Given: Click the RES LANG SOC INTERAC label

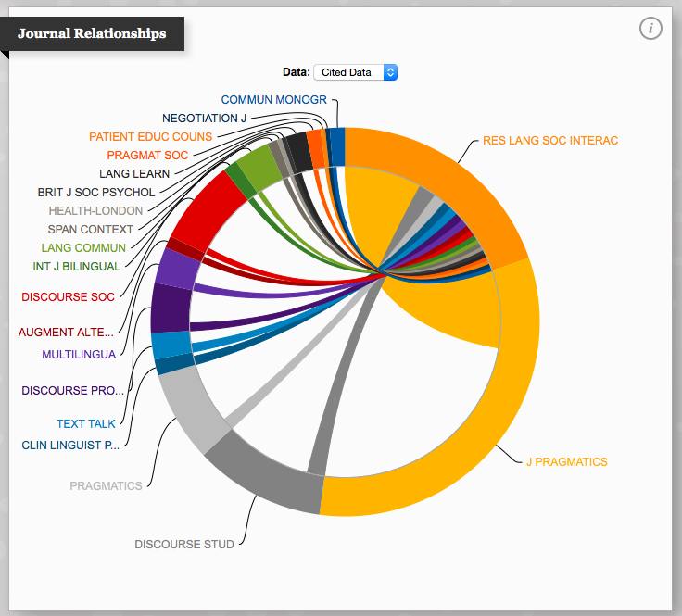Looking at the screenshot, I should [549, 141].
